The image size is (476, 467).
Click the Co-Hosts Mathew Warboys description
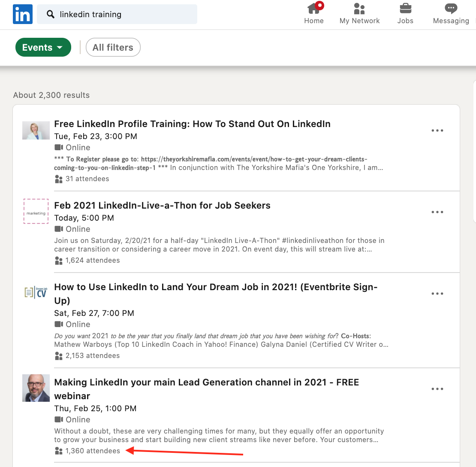(x=221, y=340)
